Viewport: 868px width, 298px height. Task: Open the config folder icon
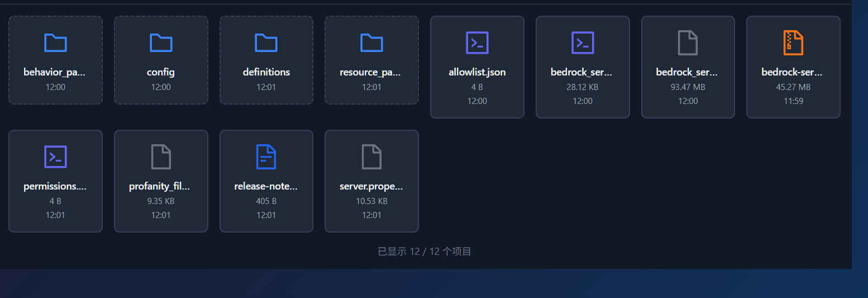(x=161, y=43)
